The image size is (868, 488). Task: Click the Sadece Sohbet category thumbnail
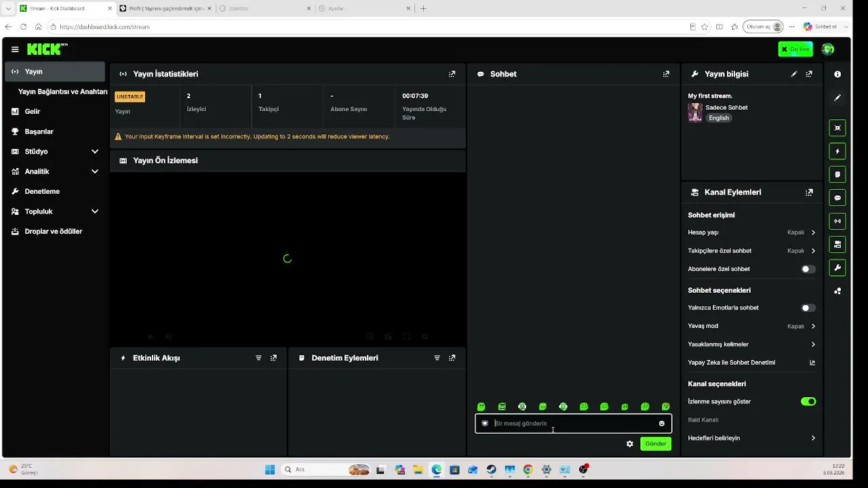click(695, 113)
